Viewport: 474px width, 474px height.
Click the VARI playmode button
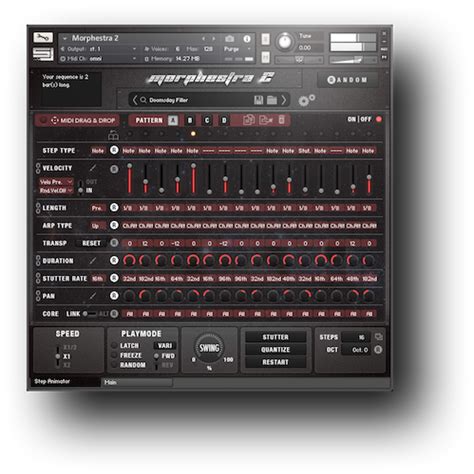pyautogui.click(x=165, y=345)
